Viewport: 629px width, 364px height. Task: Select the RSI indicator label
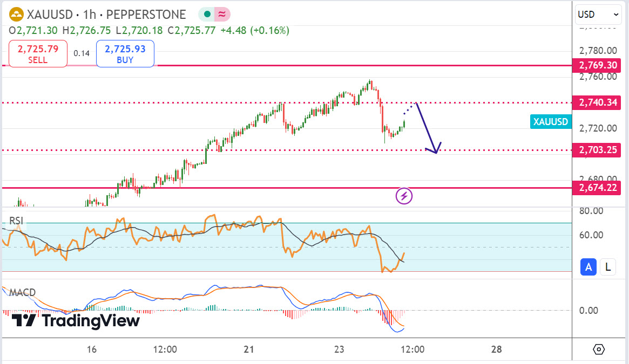tap(17, 221)
